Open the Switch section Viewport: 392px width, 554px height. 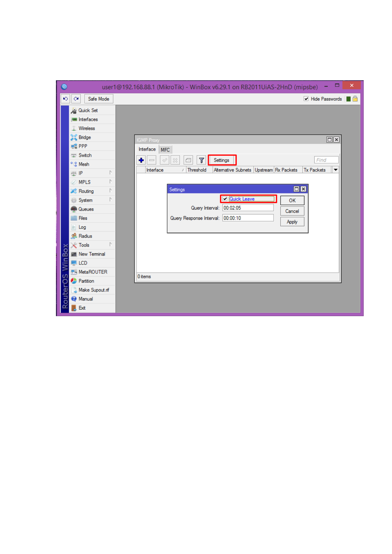click(x=92, y=155)
